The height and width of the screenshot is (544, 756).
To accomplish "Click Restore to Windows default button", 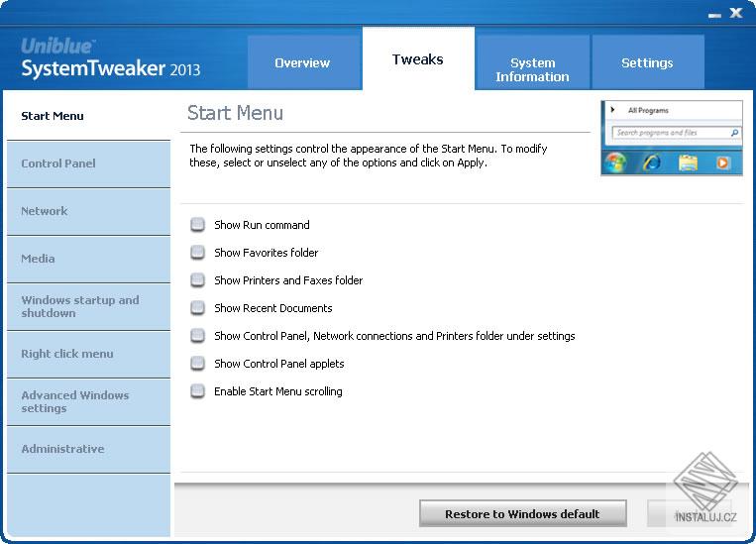I will 523,513.
